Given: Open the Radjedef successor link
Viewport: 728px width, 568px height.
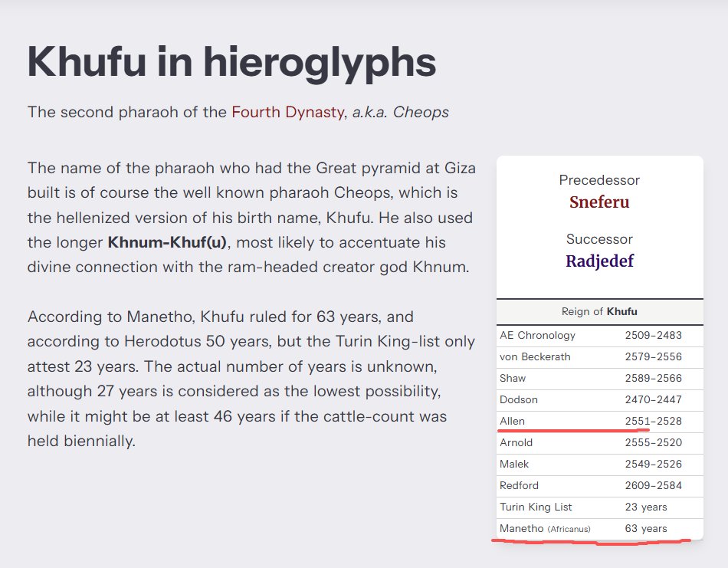Looking at the screenshot, I should point(599,261).
